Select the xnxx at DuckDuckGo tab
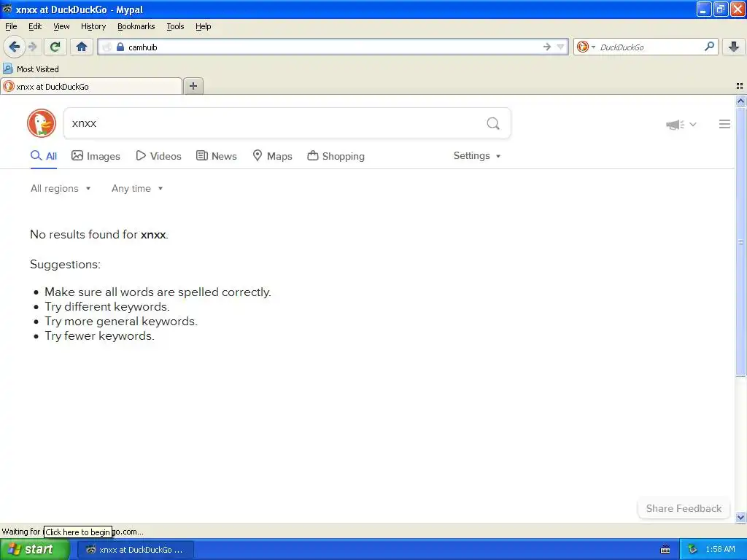Image resolution: width=747 pixels, height=560 pixels. [91, 87]
